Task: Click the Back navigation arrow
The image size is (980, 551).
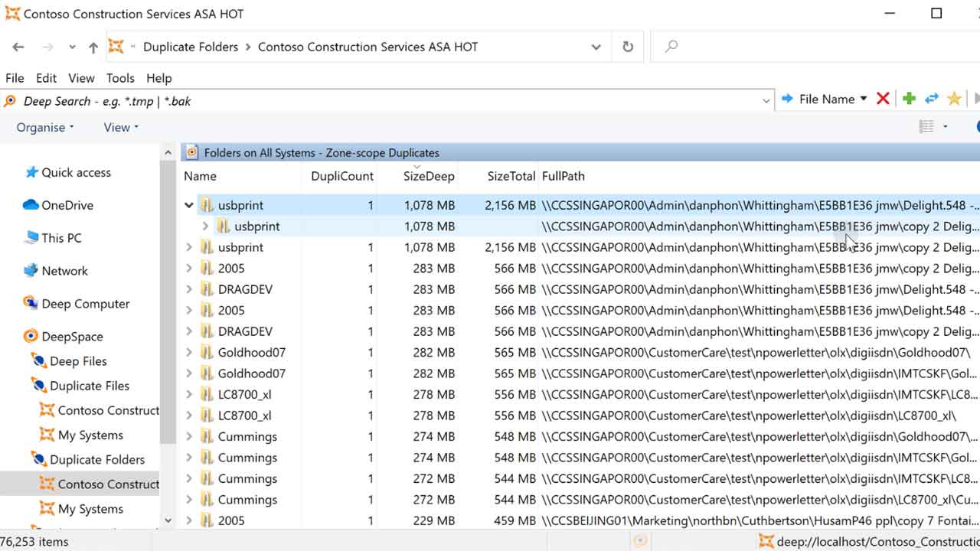Action: (18, 47)
